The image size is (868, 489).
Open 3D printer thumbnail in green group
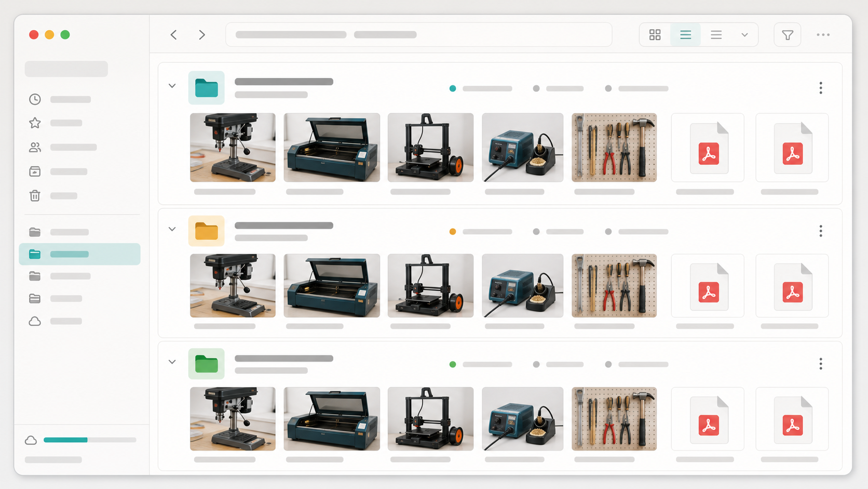point(430,419)
